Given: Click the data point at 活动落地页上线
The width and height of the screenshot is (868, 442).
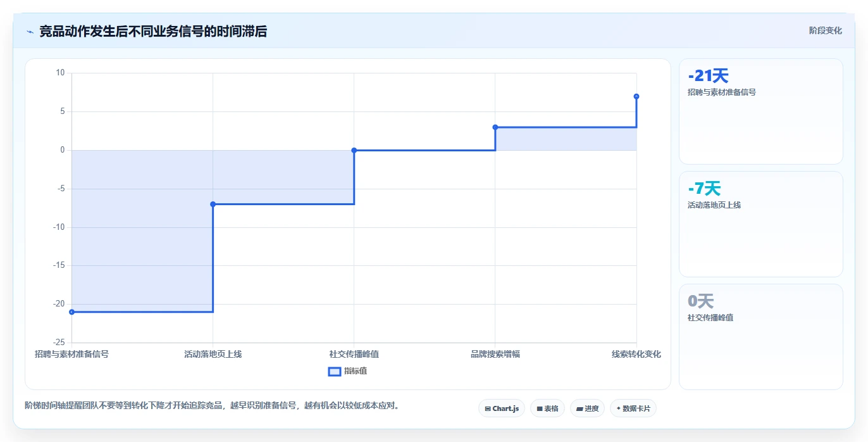Looking at the screenshot, I should coord(213,204).
